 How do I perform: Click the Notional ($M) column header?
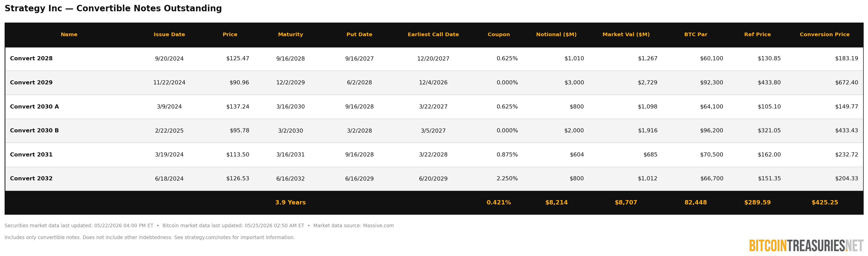point(556,34)
